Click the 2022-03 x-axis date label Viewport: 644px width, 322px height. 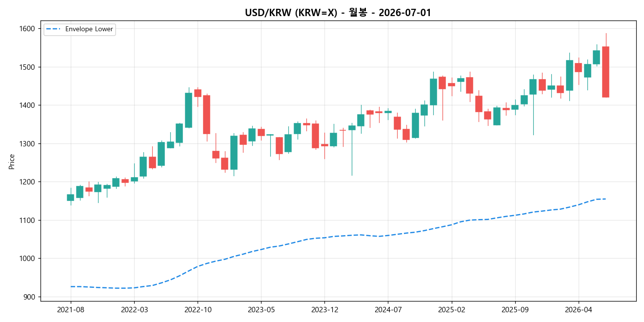[134, 309]
